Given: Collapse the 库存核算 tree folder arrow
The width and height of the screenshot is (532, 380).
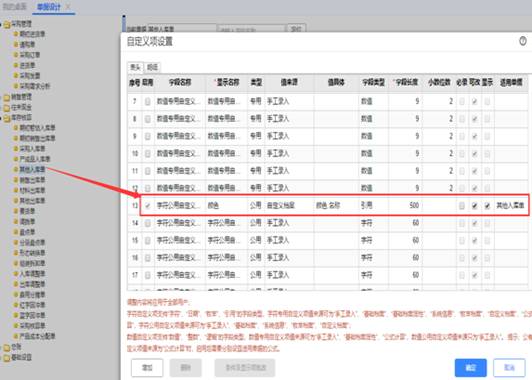Looking at the screenshot, I should coord(1,118).
